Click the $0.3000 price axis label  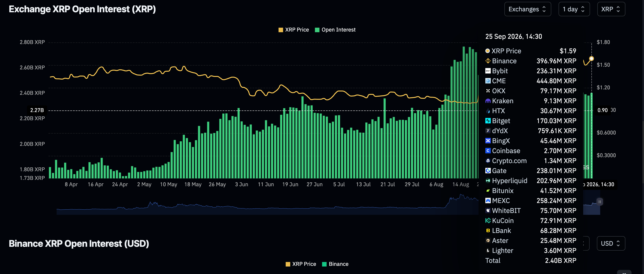[x=606, y=155]
